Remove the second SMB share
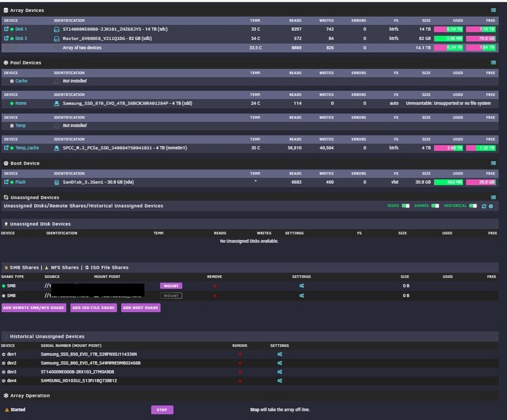Screen dimensions: 507x420 214,296
